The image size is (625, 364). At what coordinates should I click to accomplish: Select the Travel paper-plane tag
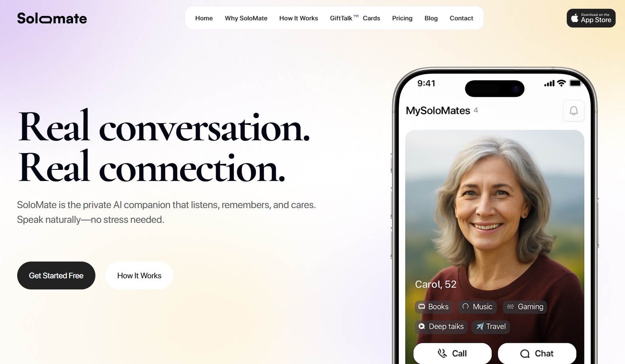point(491,327)
